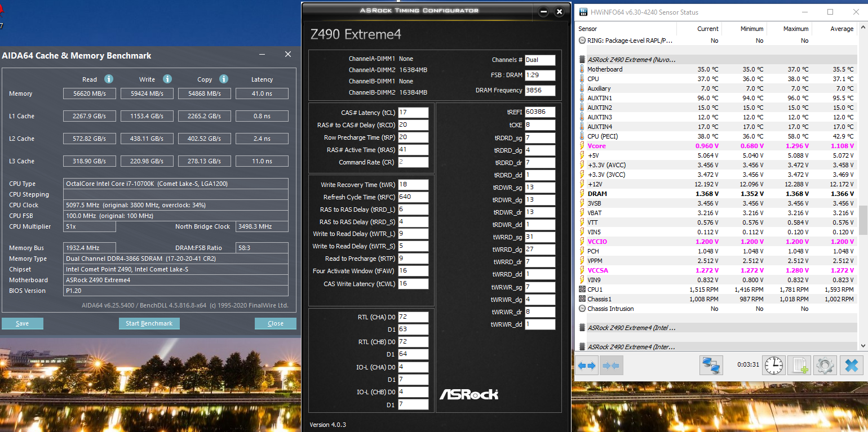Click the Channels # field showing Dual
This screenshot has width=868, height=432.
(x=540, y=60)
